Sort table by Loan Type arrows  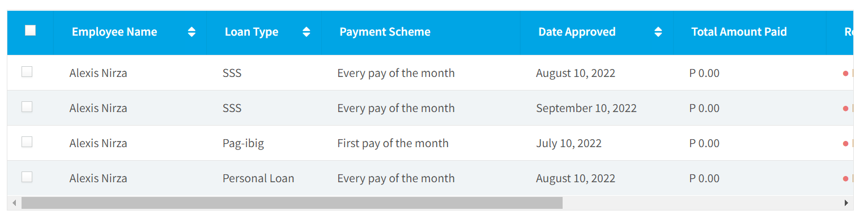coord(307,32)
